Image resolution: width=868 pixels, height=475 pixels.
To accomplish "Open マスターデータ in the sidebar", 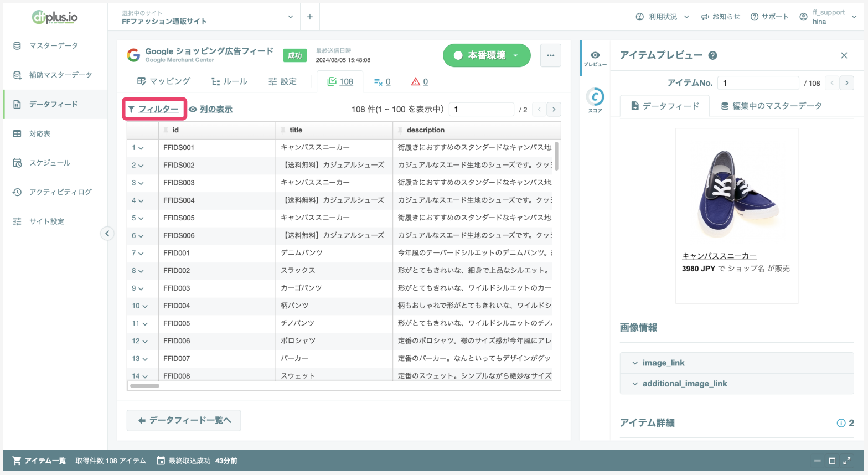I will (x=54, y=45).
